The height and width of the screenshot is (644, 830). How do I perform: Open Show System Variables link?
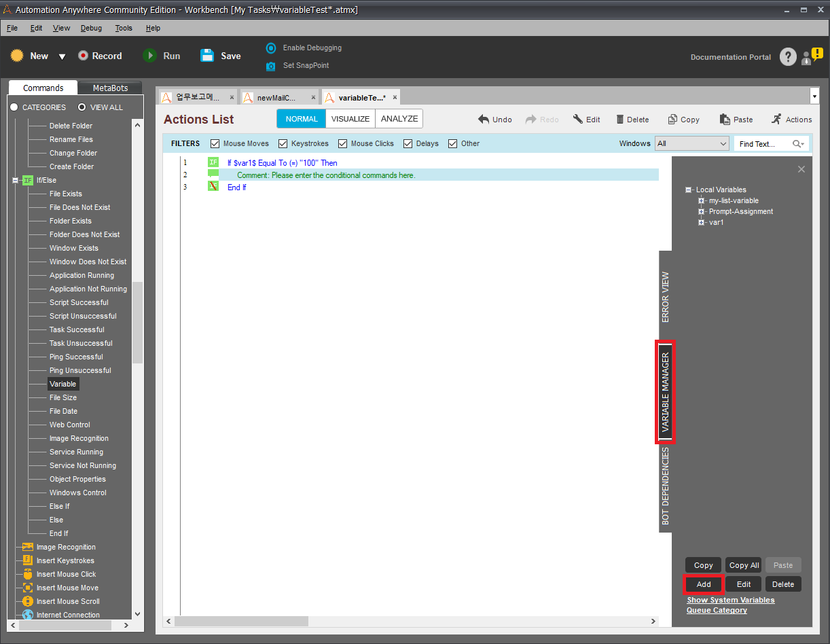click(x=731, y=600)
